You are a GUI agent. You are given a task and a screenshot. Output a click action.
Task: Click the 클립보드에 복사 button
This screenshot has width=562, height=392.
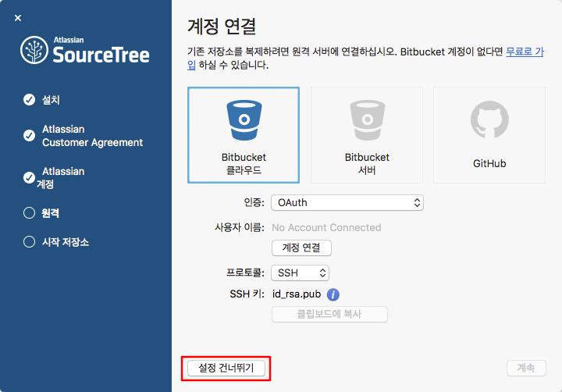tap(329, 314)
